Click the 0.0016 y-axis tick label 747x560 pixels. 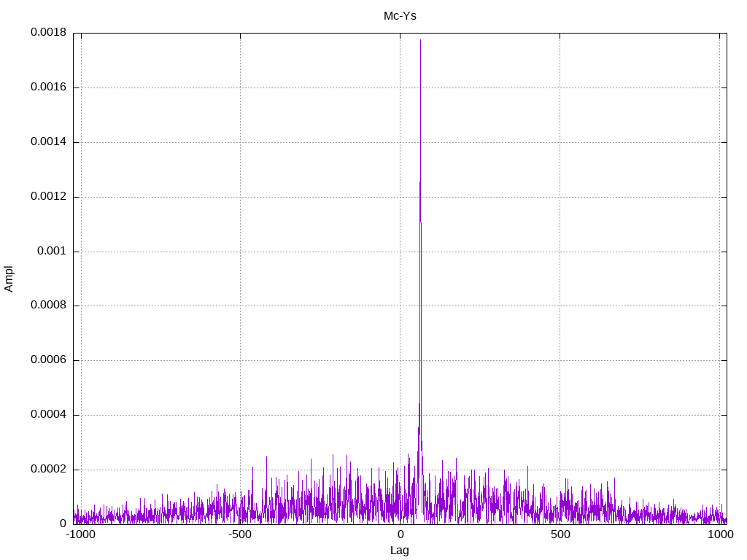pos(48,87)
